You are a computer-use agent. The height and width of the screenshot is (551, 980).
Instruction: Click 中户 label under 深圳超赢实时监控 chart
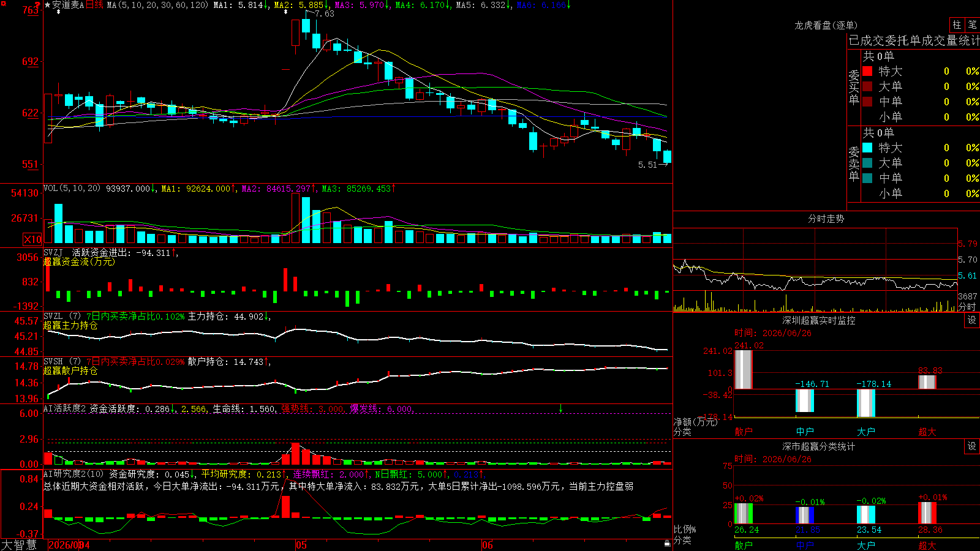click(805, 432)
